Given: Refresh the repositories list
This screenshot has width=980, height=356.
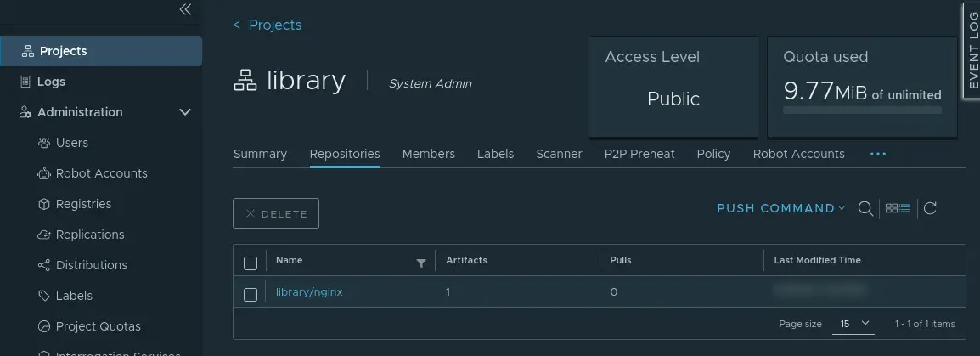Looking at the screenshot, I should tap(930, 208).
